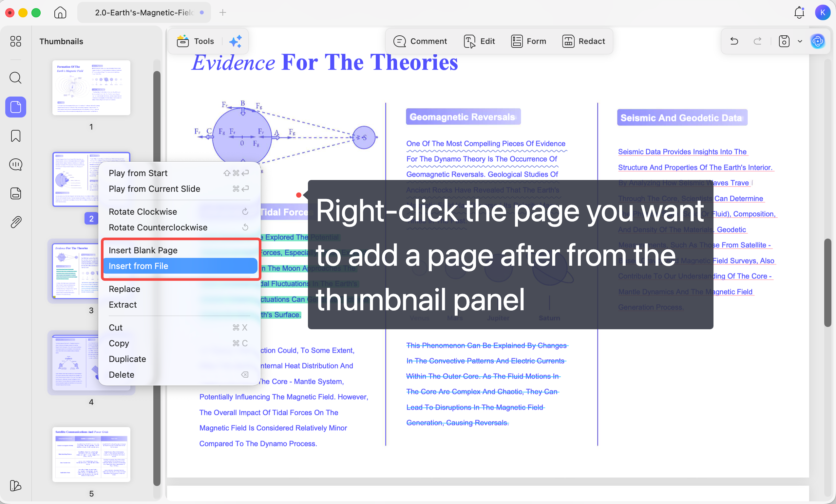Click text 'Seismic Data Provides Insights Into The'
Viewport: 836px width, 504px height.
tap(682, 152)
